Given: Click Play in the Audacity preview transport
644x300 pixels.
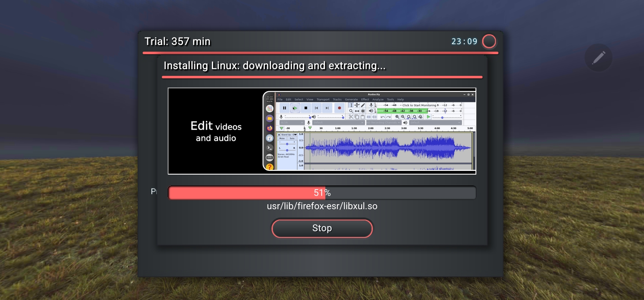Looking at the screenshot, I should pyautogui.click(x=295, y=108).
